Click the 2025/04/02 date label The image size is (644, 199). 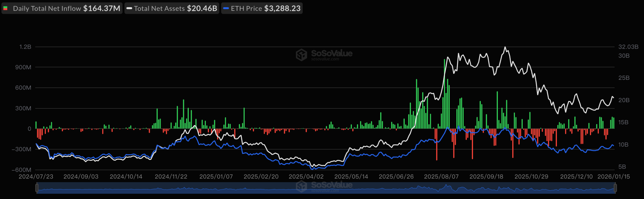point(306,177)
